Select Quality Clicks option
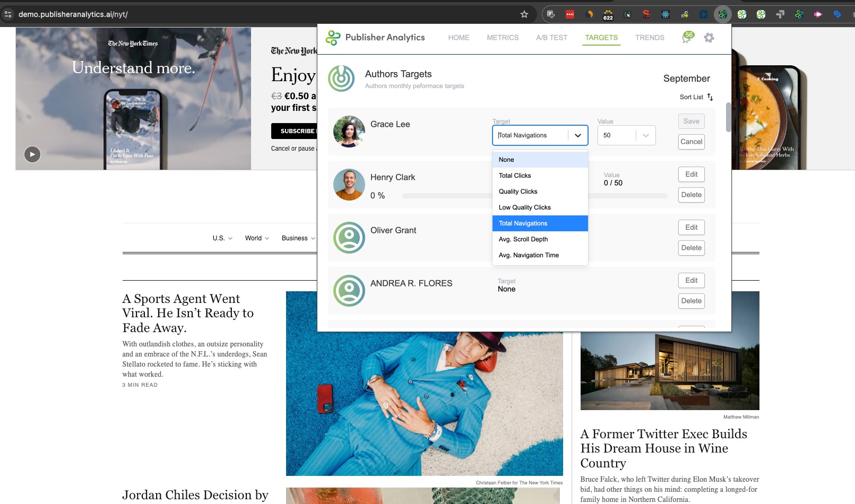This screenshot has width=855, height=504. click(x=540, y=192)
